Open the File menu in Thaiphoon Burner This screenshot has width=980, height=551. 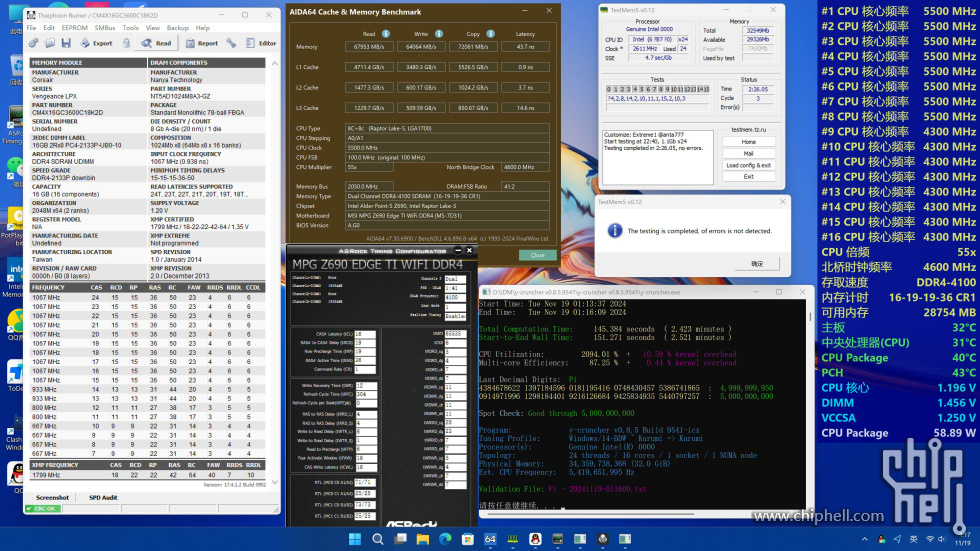[x=31, y=28]
